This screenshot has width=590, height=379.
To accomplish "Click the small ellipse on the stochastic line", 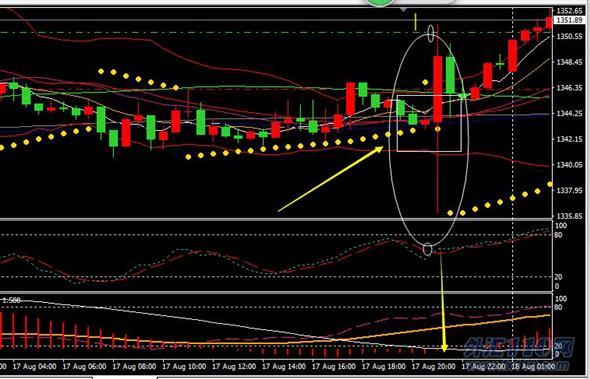I will pyautogui.click(x=427, y=249).
